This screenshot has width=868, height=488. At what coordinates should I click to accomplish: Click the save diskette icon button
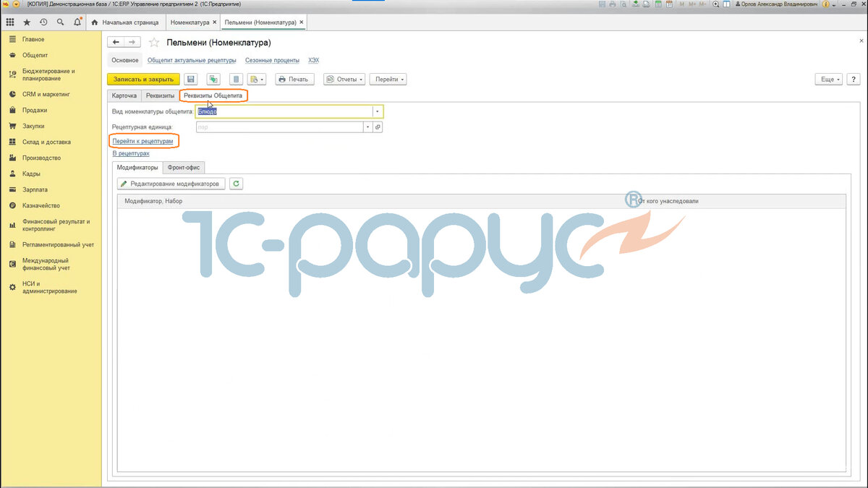coord(191,79)
